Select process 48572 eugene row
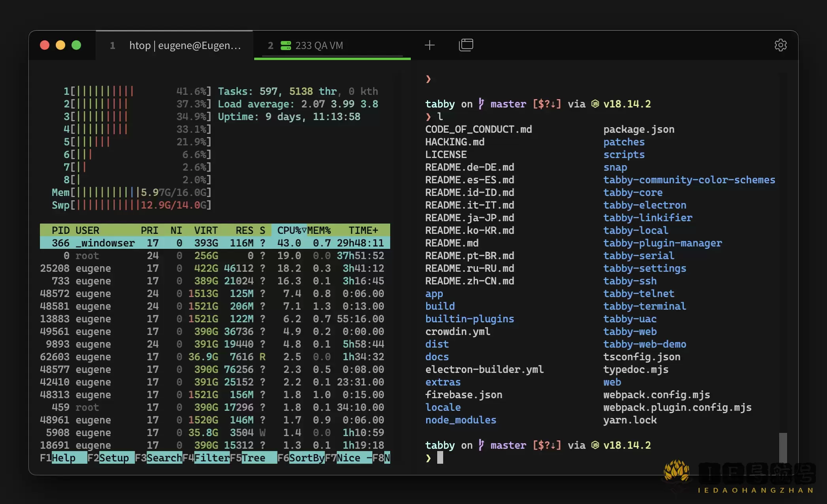This screenshot has height=504, width=827. 215,293
